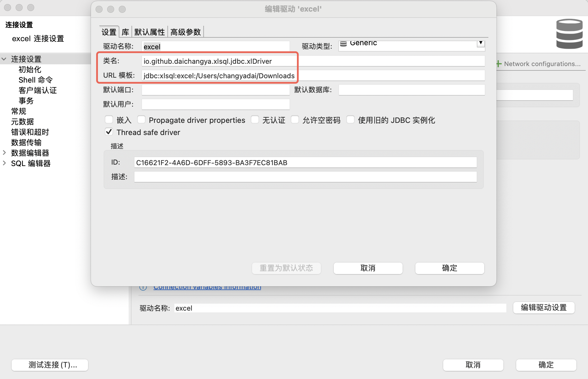This screenshot has width=588, height=379.
Task: Click the database cylinder icon
Action: tap(569, 34)
